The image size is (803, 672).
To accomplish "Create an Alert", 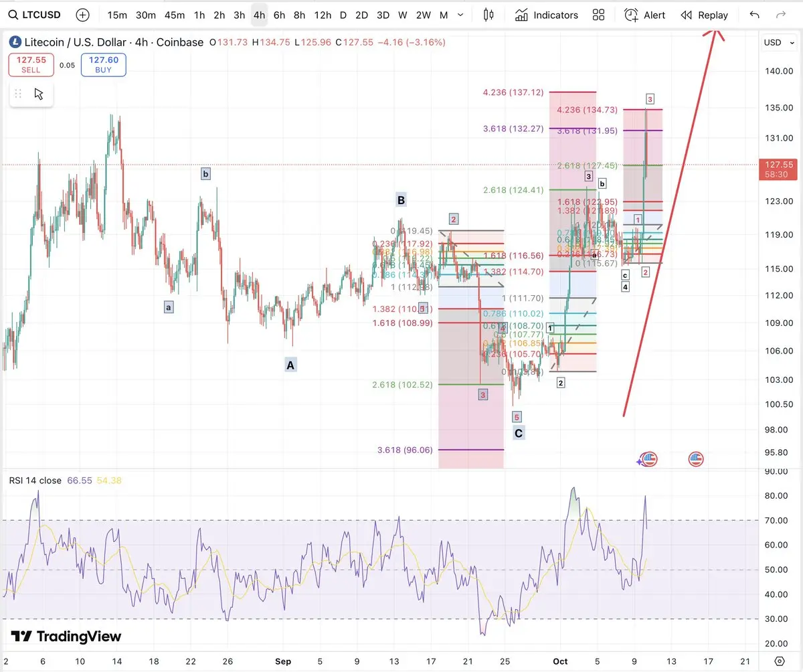I will (644, 15).
